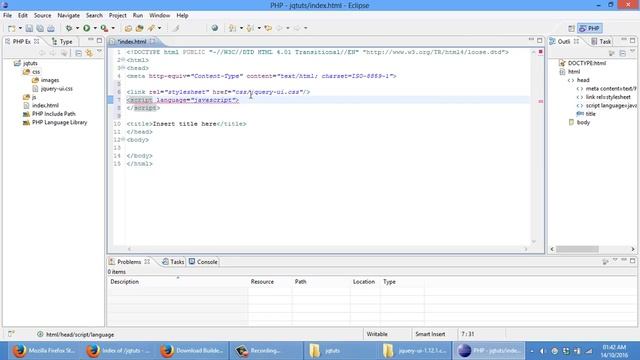Image resolution: width=640 pixels, height=360 pixels.
Task: Open the Source menu
Action: (x=42, y=16)
